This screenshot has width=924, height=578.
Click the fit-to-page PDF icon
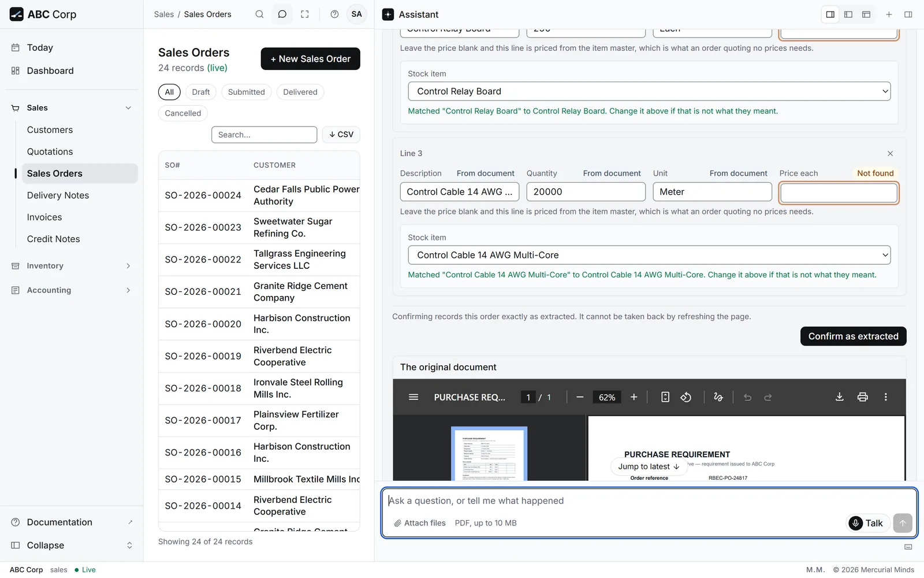(x=665, y=397)
